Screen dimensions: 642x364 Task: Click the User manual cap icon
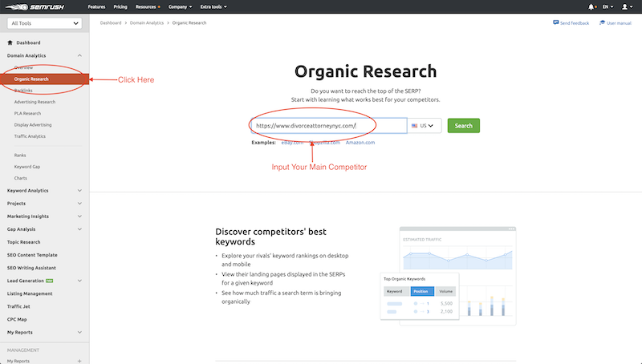(x=602, y=22)
